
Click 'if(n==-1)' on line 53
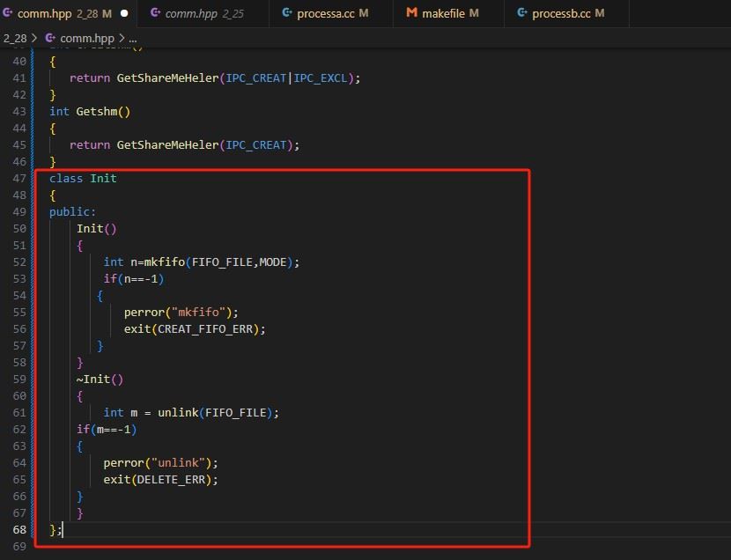[x=134, y=279]
